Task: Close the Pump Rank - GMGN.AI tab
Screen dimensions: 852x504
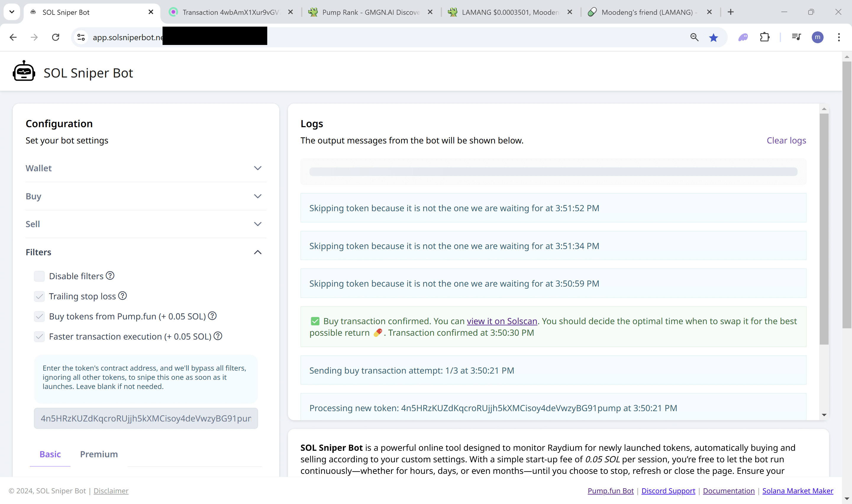Action: tap(430, 12)
